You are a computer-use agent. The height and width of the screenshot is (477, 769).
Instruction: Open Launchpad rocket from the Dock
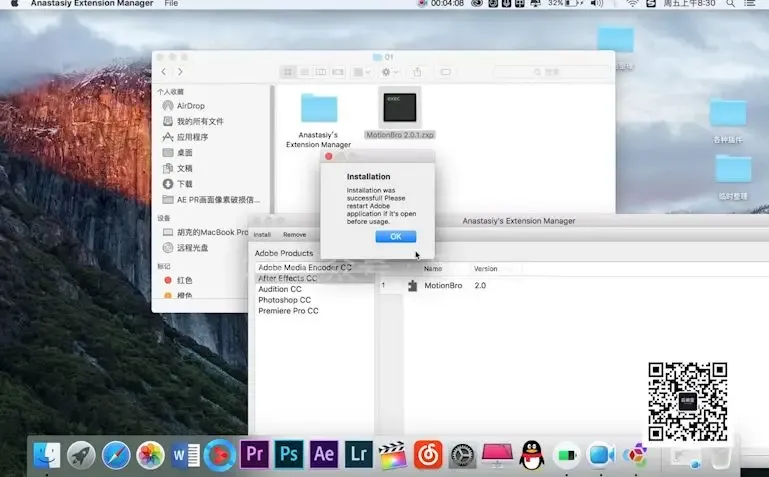(81, 454)
